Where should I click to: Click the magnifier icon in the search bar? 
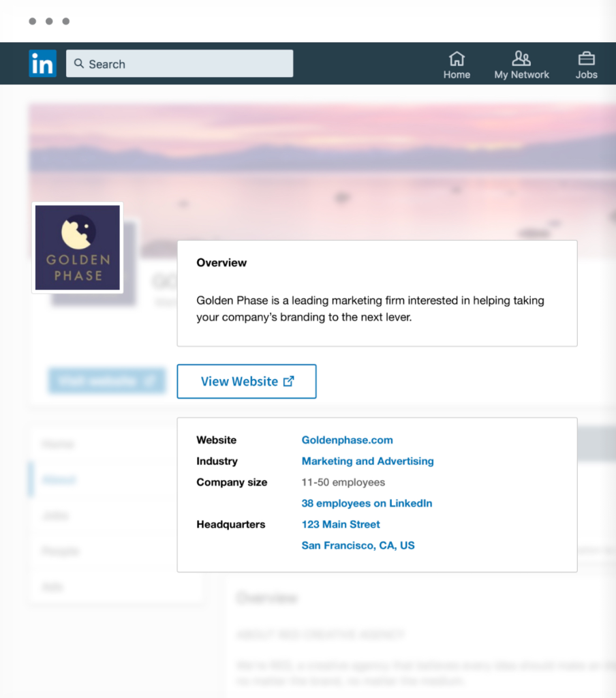(79, 64)
